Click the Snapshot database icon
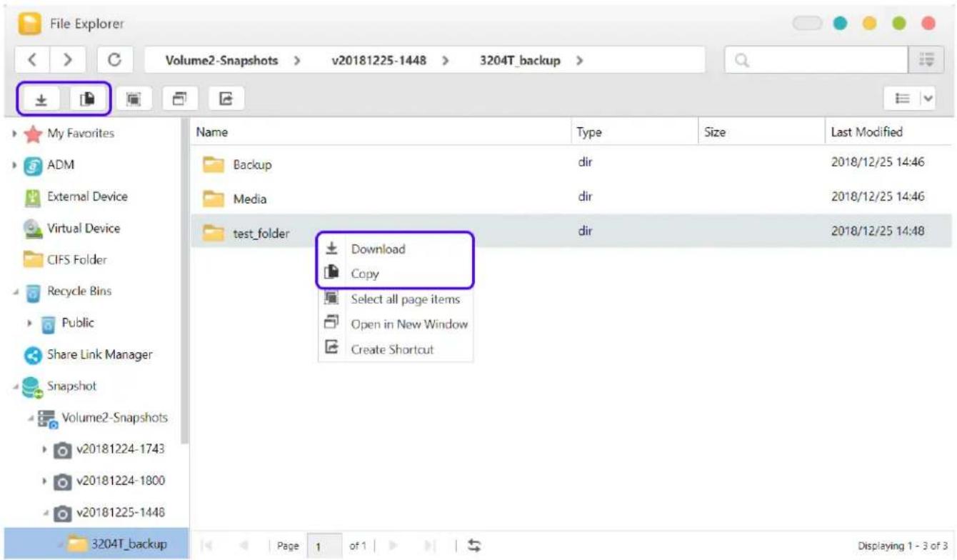The height and width of the screenshot is (560, 957). point(33,386)
